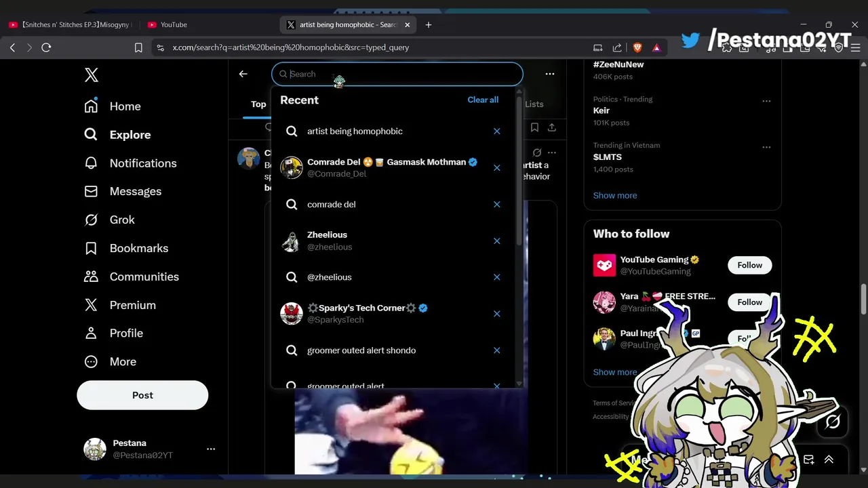Switch to the Top tab
The height and width of the screenshot is (488, 868).
(x=258, y=104)
